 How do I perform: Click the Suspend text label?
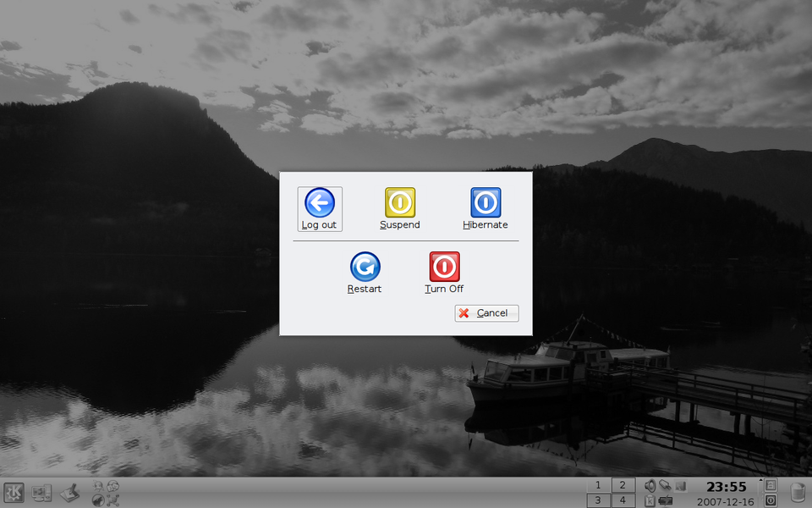click(400, 225)
